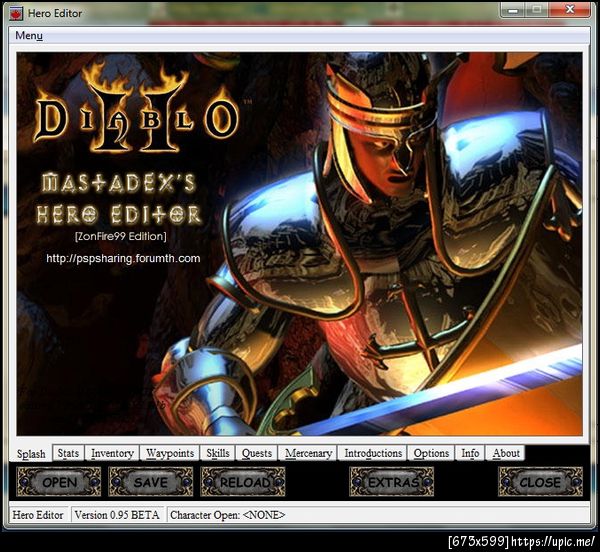Click the RELOAD button
The image size is (600, 552).
coord(243,482)
